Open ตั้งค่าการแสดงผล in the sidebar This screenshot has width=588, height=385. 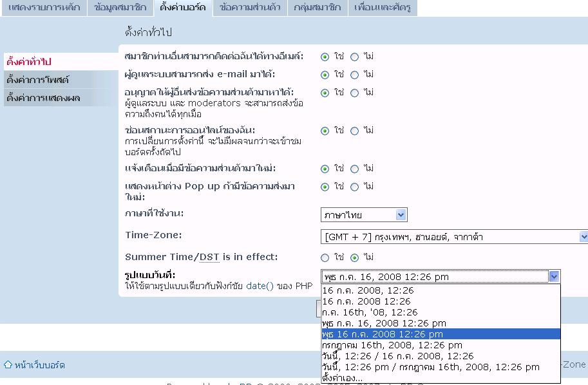click(x=43, y=98)
